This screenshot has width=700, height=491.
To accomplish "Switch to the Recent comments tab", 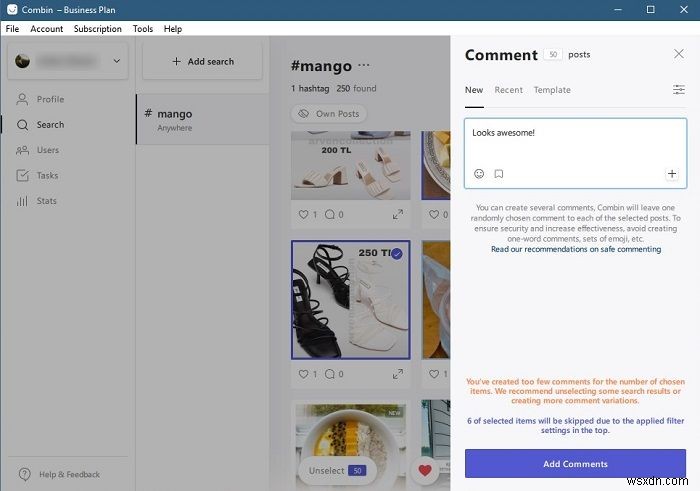I will point(508,90).
